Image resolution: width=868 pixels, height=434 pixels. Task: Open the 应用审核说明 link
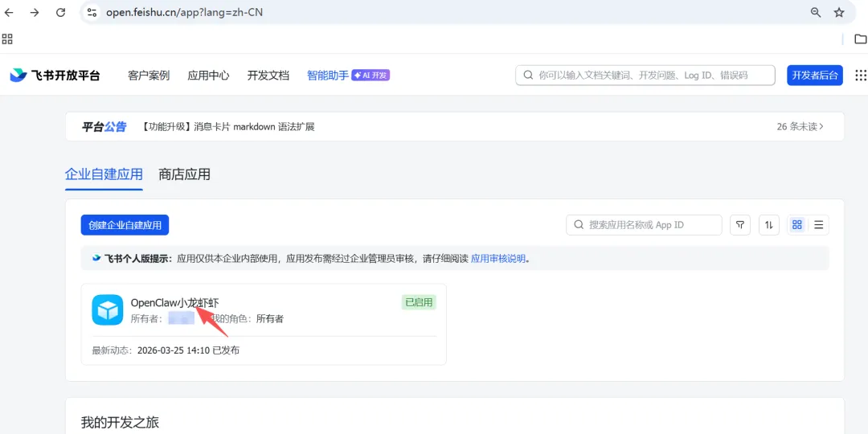(x=497, y=259)
